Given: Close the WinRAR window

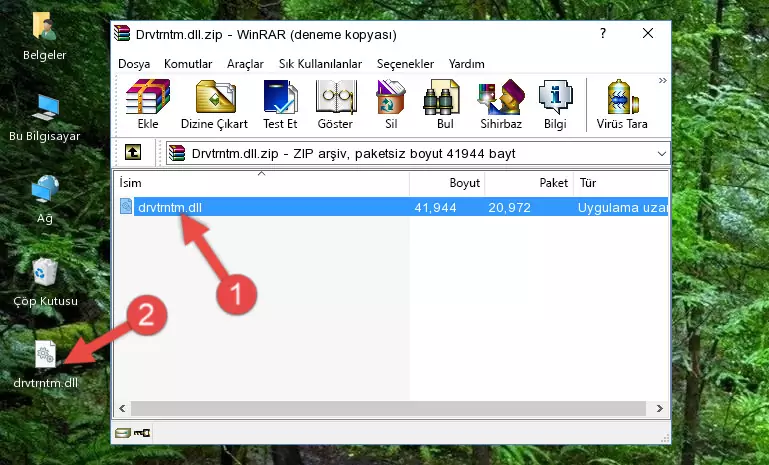Looking at the screenshot, I should (648, 33).
